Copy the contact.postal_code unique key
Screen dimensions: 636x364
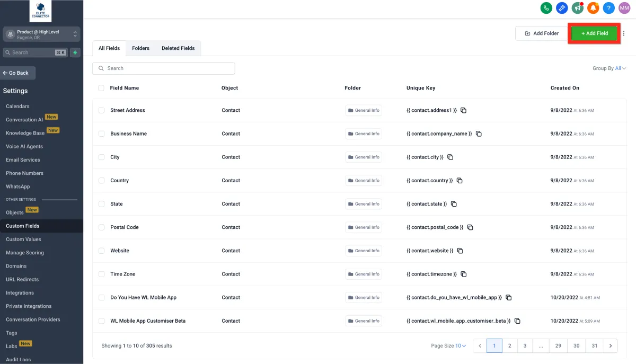470,227
